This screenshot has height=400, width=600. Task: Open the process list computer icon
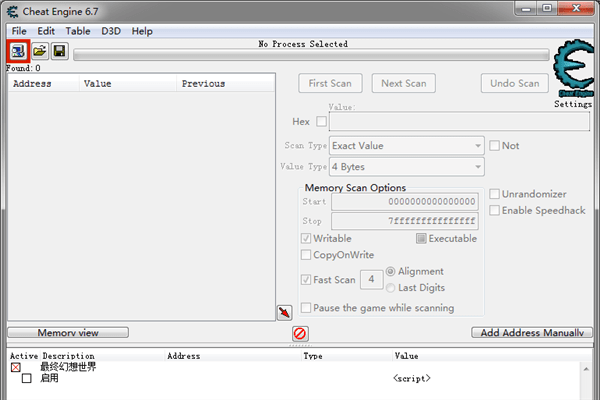(18, 51)
